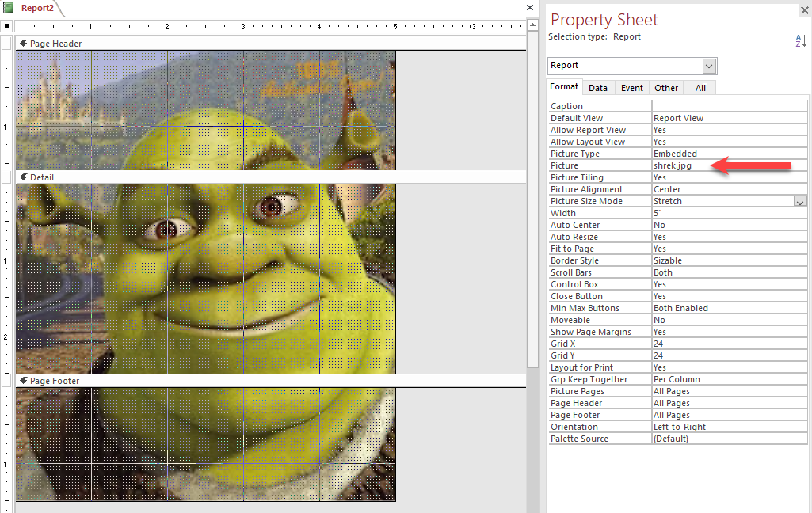Click the Grp Keep Together value

[x=729, y=380]
